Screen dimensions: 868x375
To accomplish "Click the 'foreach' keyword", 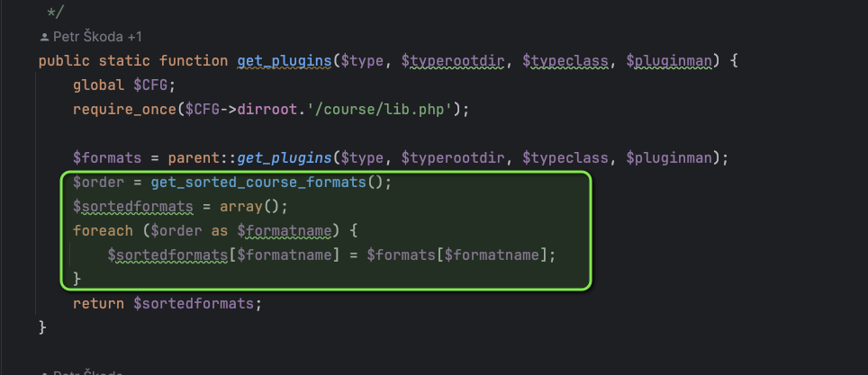I will [103, 230].
